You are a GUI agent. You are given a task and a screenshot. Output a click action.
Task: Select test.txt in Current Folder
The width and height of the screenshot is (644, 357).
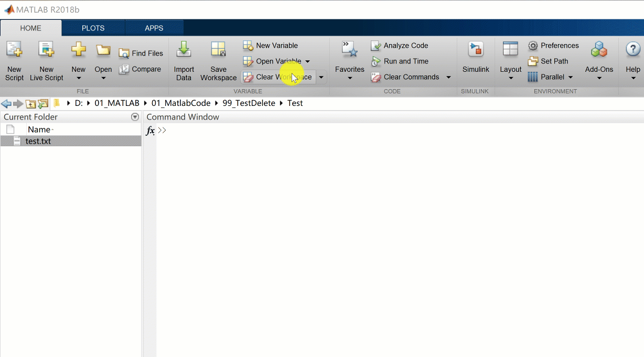pyautogui.click(x=71, y=141)
